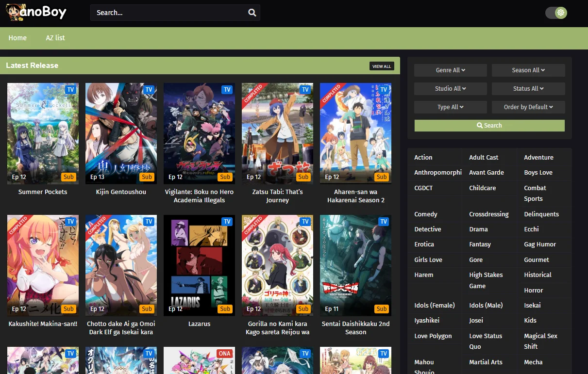Screen dimensions: 588x374
Task: Open the Zatsu Tabi: That's Journey title link
Action: click(x=277, y=196)
